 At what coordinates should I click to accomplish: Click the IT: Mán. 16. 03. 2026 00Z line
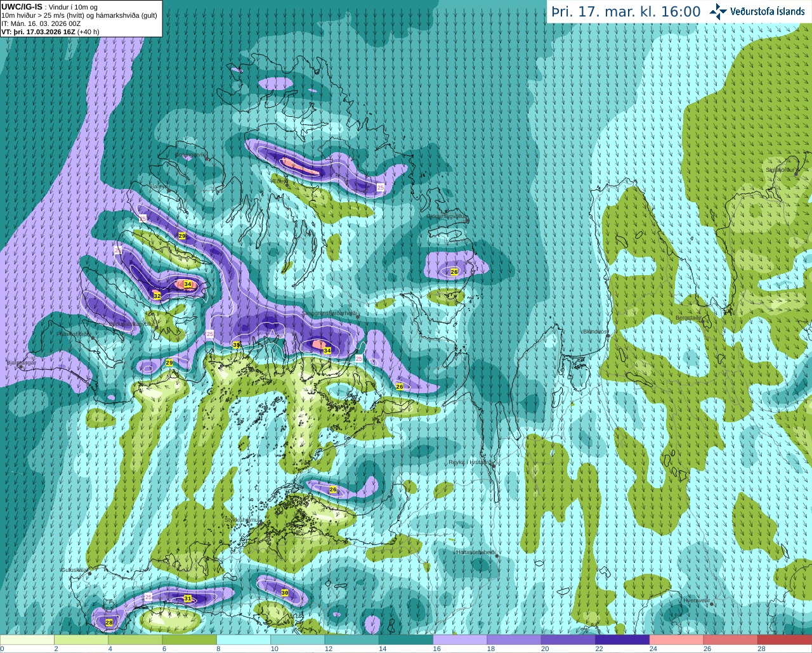tap(41, 23)
